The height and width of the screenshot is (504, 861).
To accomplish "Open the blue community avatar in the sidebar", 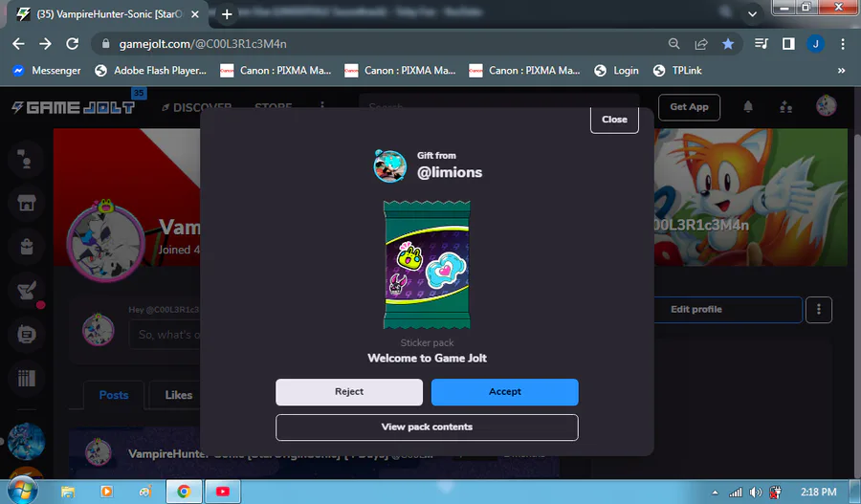I will 26,441.
